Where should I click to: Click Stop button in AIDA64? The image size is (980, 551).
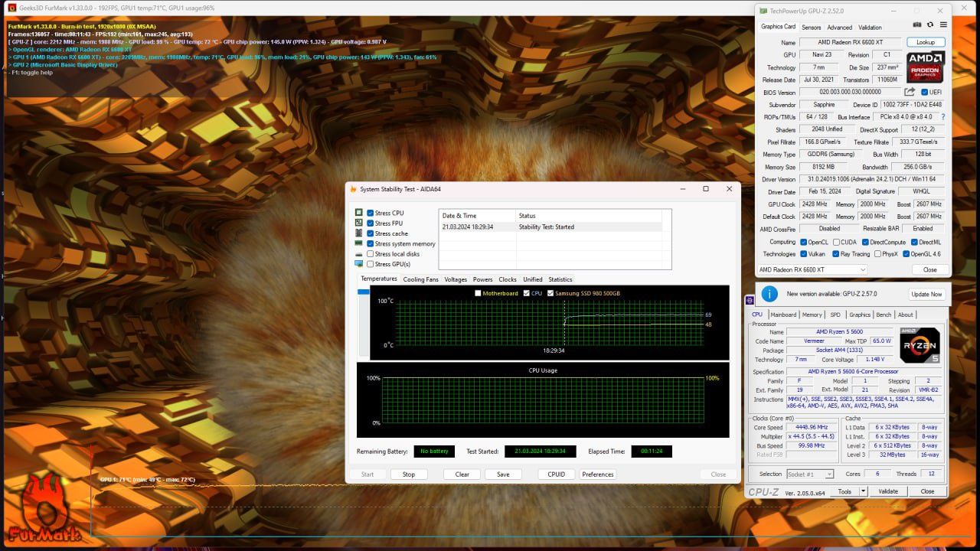409,474
